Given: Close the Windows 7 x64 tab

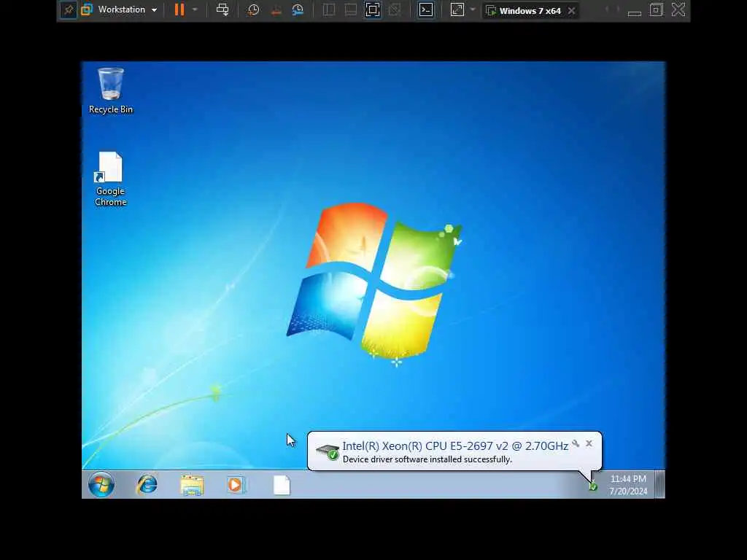Looking at the screenshot, I should pyautogui.click(x=572, y=10).
